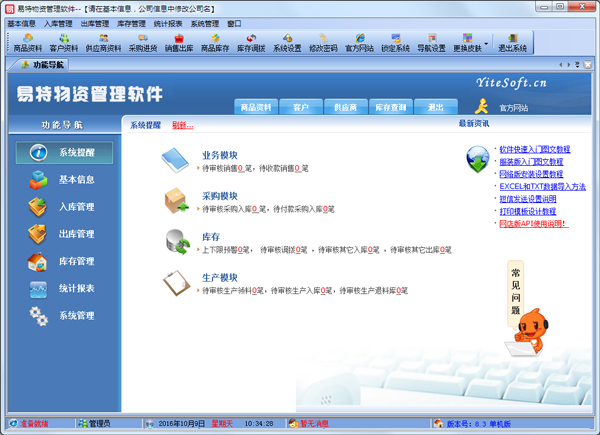This screenshot has width=600, height=435.
Task: Click the globe download icon by 最新资讯
Action: point(478,159)
